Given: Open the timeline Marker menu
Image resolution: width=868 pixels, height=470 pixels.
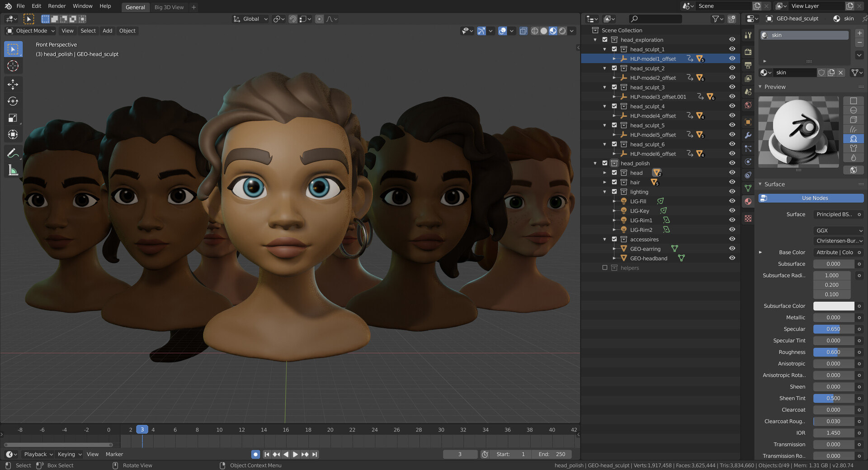Looking at the screenshot, I should pos(114,454).
